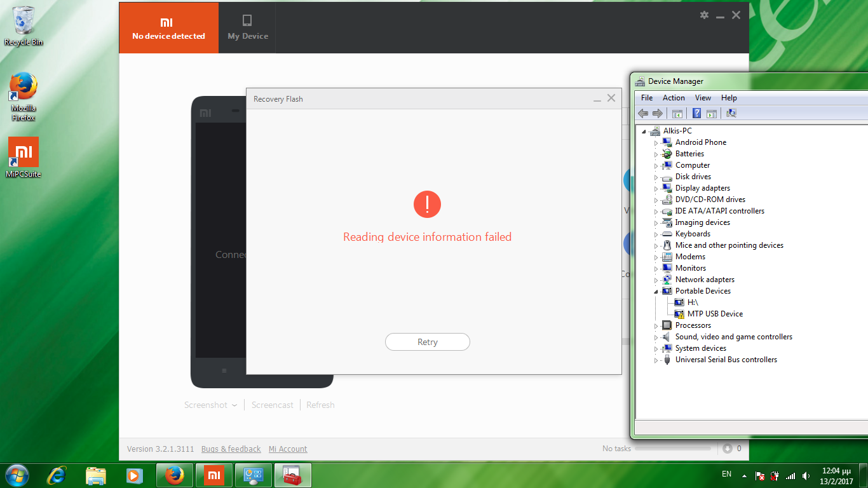Screen dimensions: 868x488
Task: Click Show/Hide Console Tree toolbar icon
Action: [677, 113]
